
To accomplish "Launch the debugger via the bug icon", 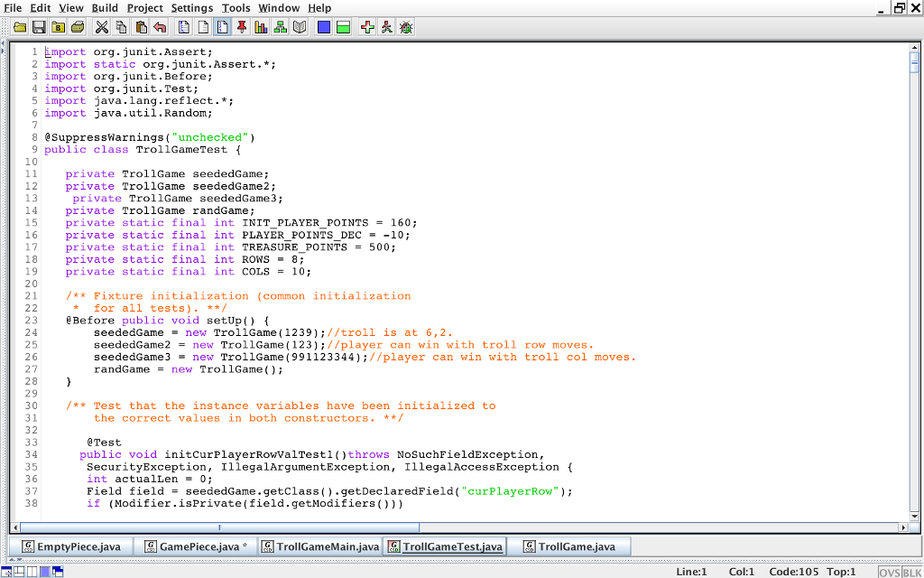I will (405, 27).
